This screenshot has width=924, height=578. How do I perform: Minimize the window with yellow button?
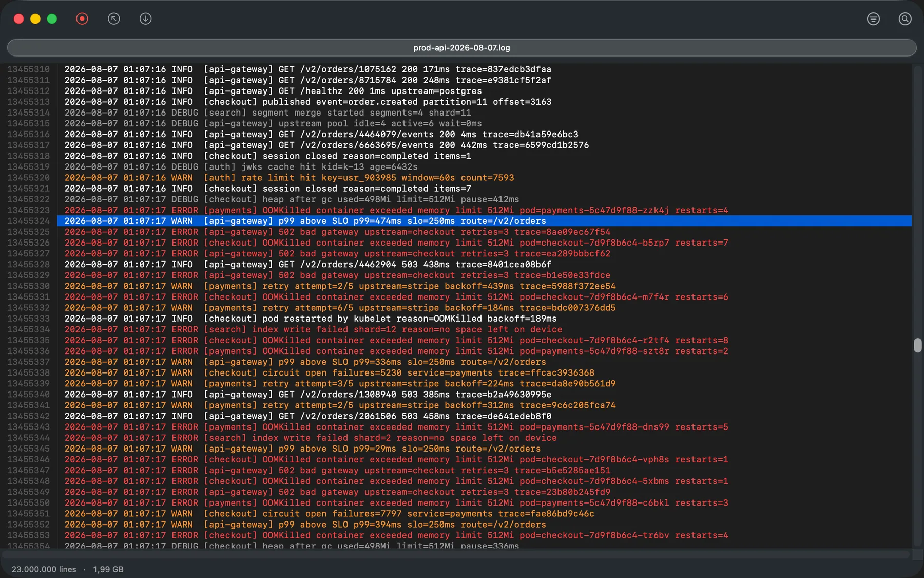coord(35,19)
